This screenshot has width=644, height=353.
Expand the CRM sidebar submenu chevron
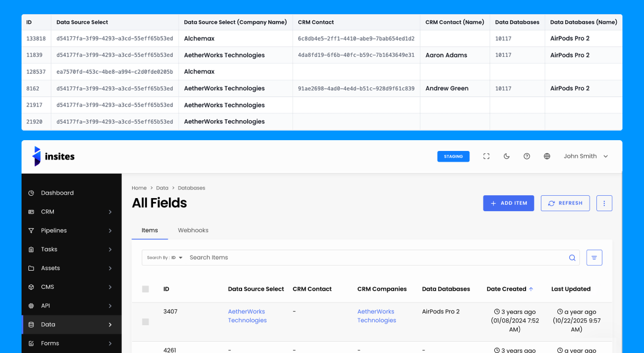[x=110, y=212]
